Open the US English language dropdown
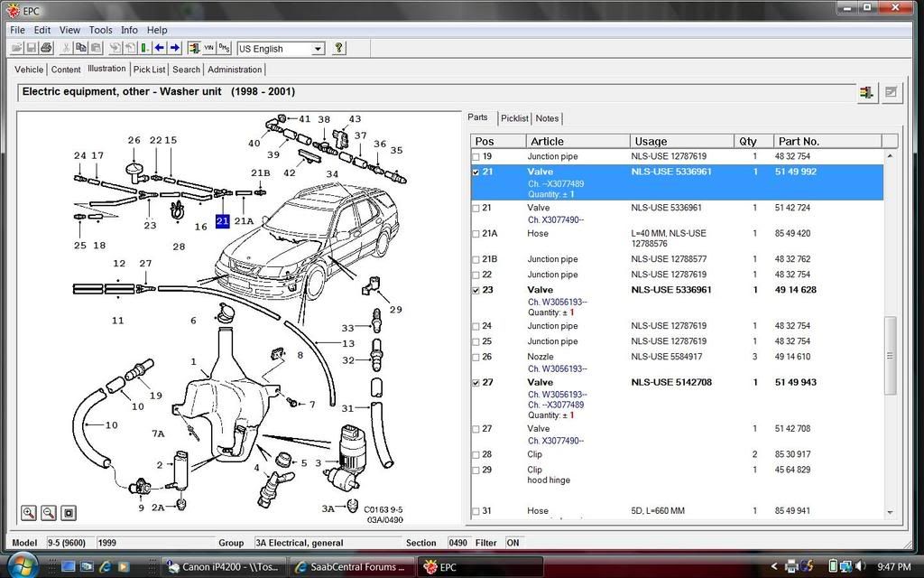 [318, 49]
